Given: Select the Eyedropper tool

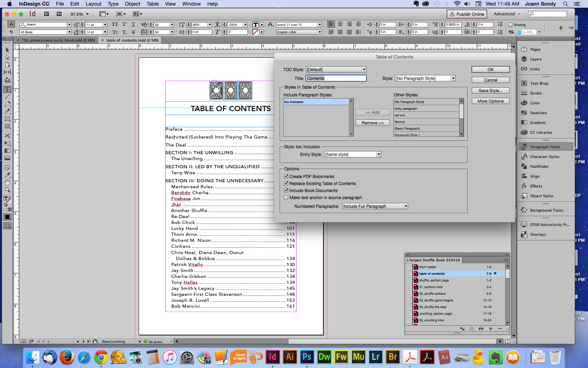Looking at the screenshot, I should click(x=7, y=175).
